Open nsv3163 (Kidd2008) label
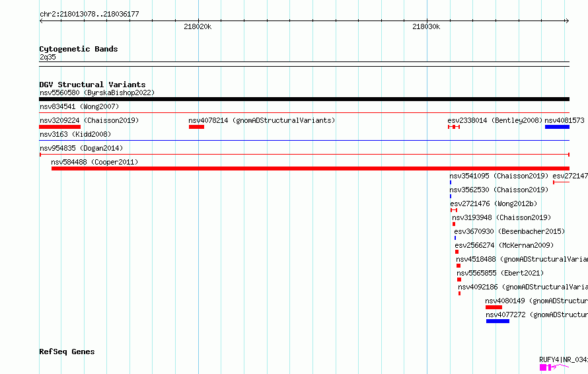Screen dimensions: 588x374 [x=75, y=134]
